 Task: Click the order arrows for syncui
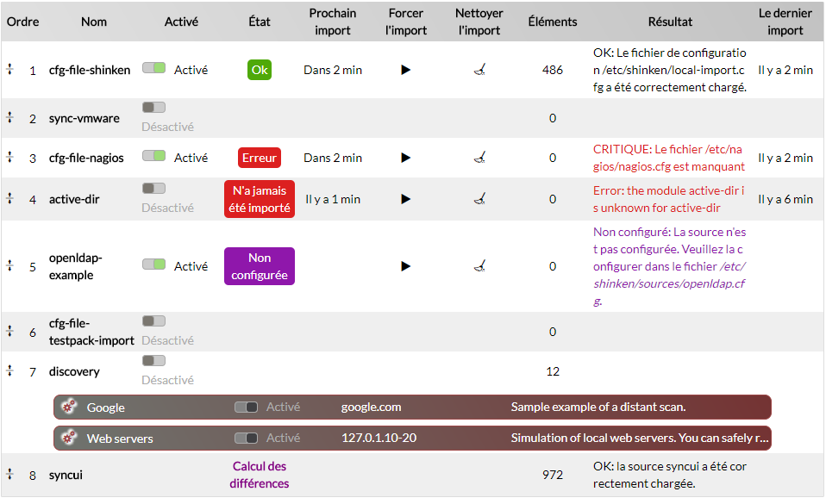[x=10, y=474]
